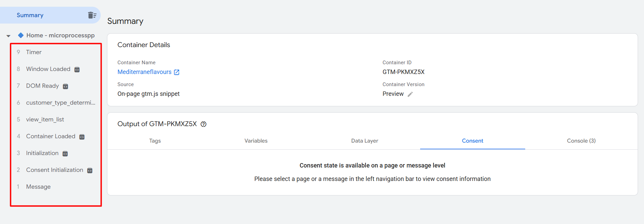
Task: Collapse the Home - microprocesspp page tree
Action: 8,36
